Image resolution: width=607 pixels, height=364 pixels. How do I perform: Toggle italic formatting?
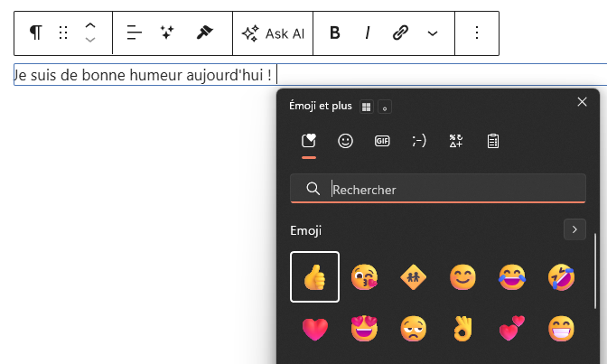pos(368,33)
